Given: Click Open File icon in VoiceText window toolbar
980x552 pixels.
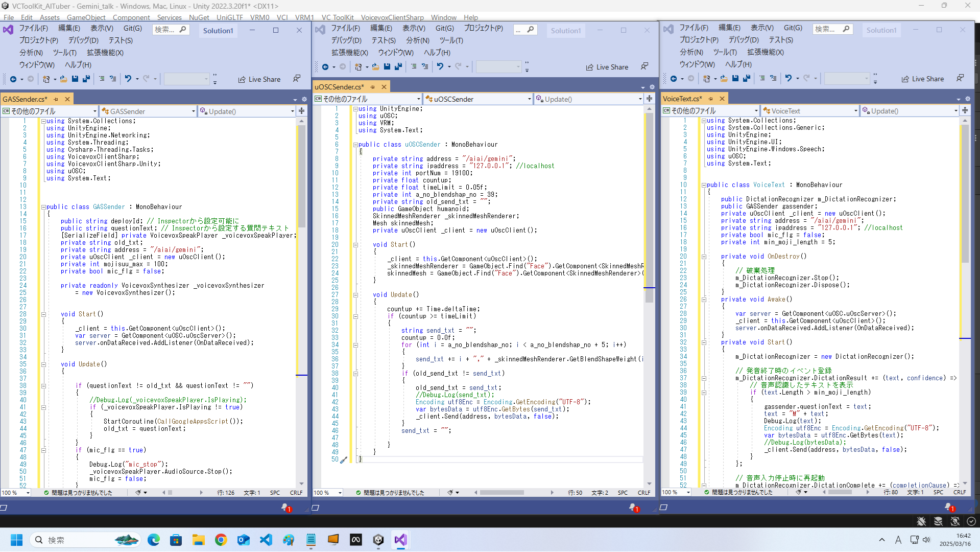Looking at the screenshot, I should pyautogui.click(x=724, y=79).
